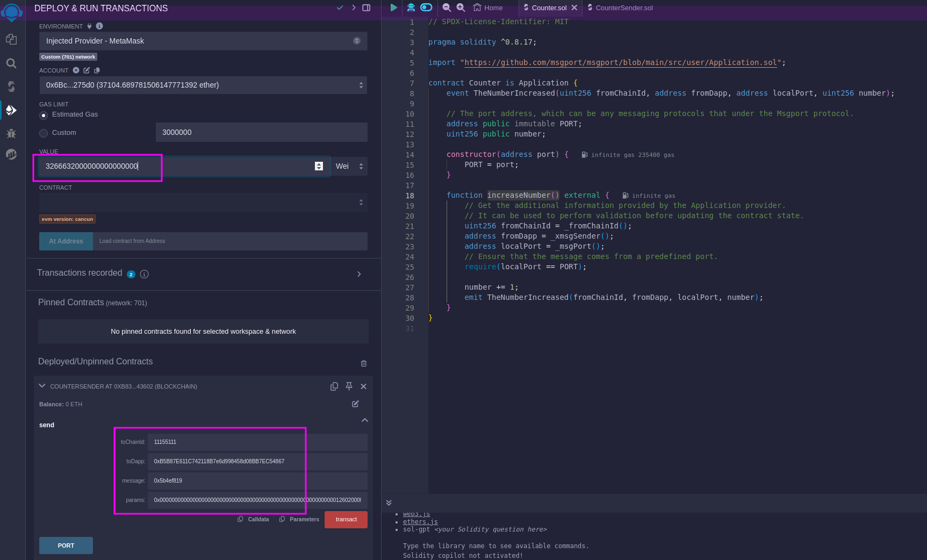
Task: Collapse the COUNTERSENDER contract instance
Action: click(x=42, y=386)
